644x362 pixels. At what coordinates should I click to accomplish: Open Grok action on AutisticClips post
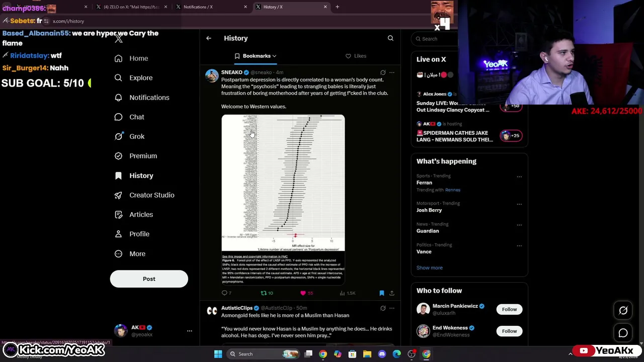click(x=383, y=308)
